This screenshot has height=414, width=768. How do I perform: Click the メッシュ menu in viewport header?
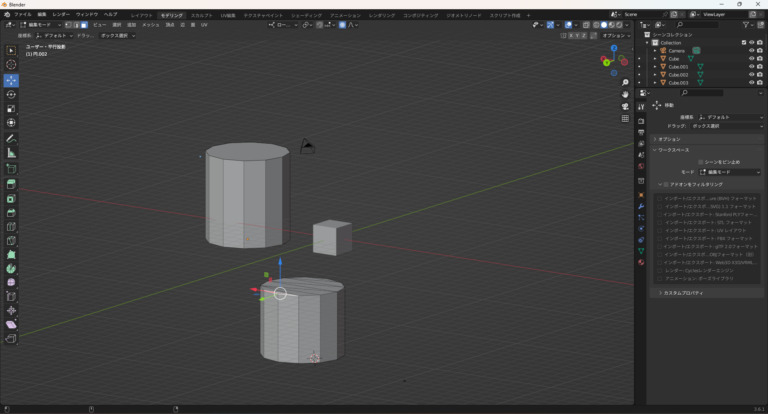150,24
